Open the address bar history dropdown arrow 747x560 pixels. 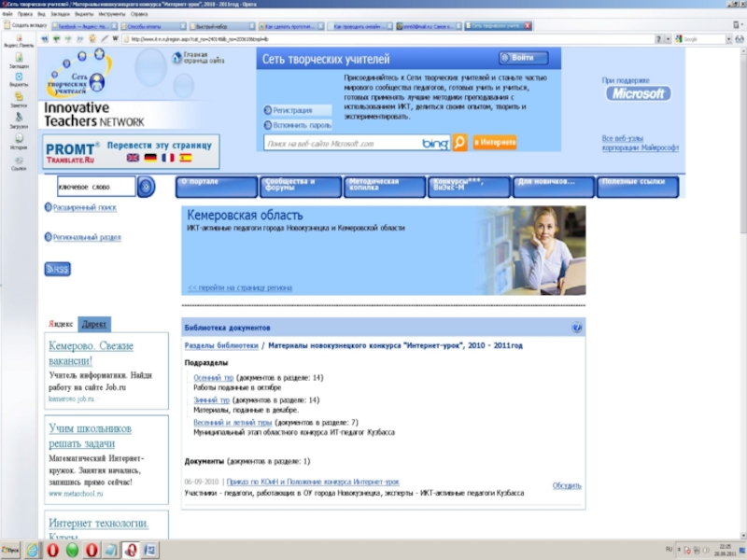click(x=668, y=39)
